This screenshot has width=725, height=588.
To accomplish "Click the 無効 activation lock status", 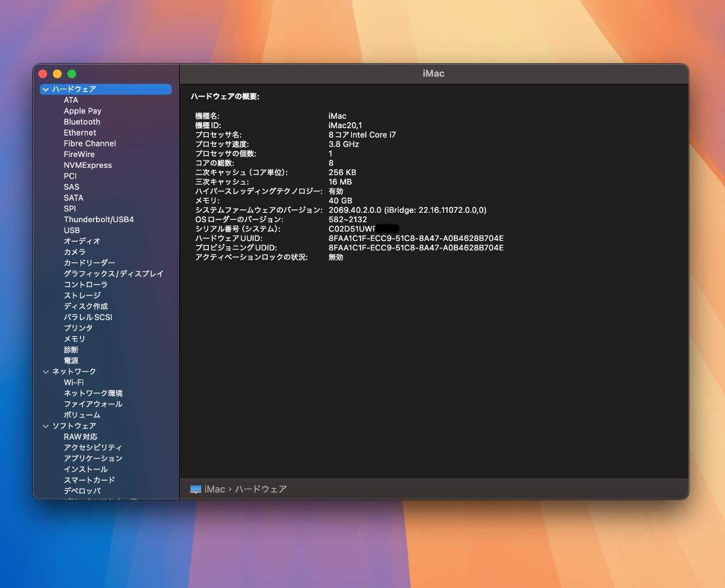I will click(x=336, y=257).
